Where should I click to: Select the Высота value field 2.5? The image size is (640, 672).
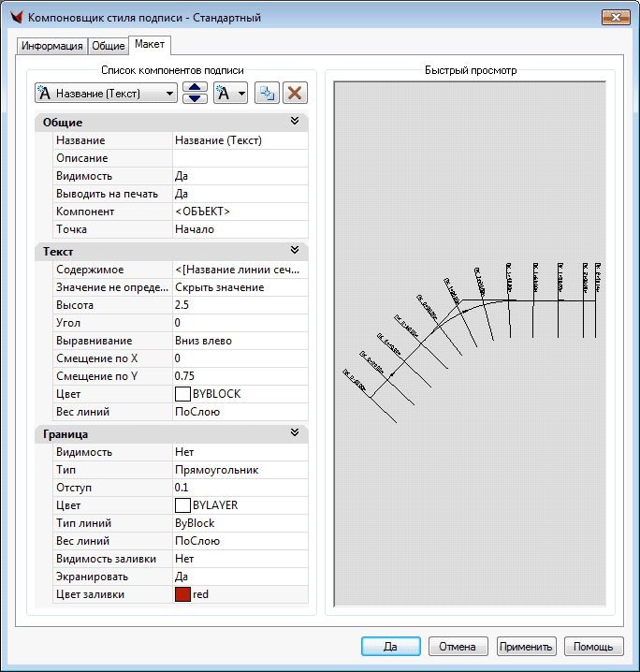click(240, 305)
